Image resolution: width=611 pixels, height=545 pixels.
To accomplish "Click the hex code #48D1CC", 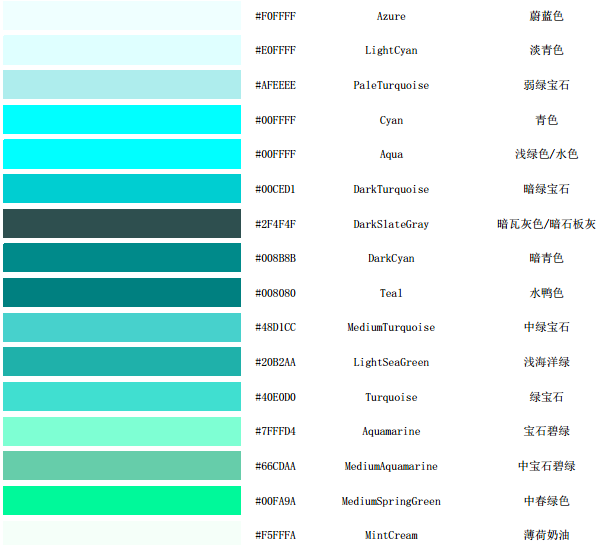I will 275,327.
